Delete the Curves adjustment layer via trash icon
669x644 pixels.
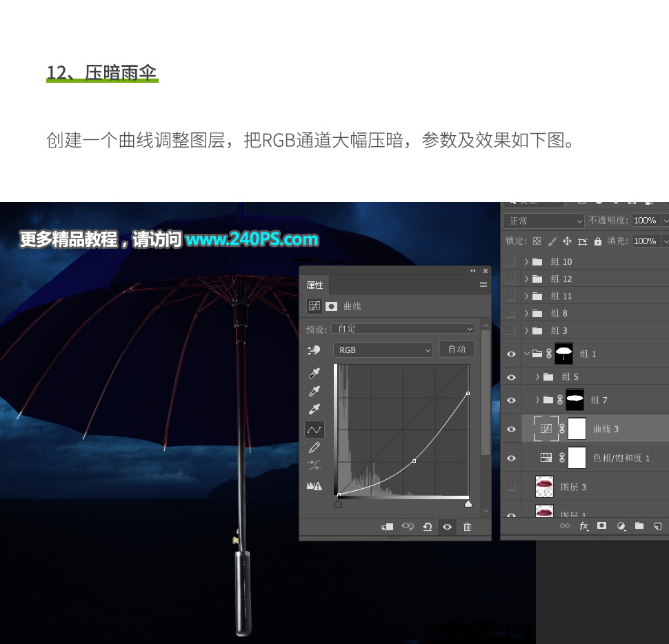click(467, 527)
